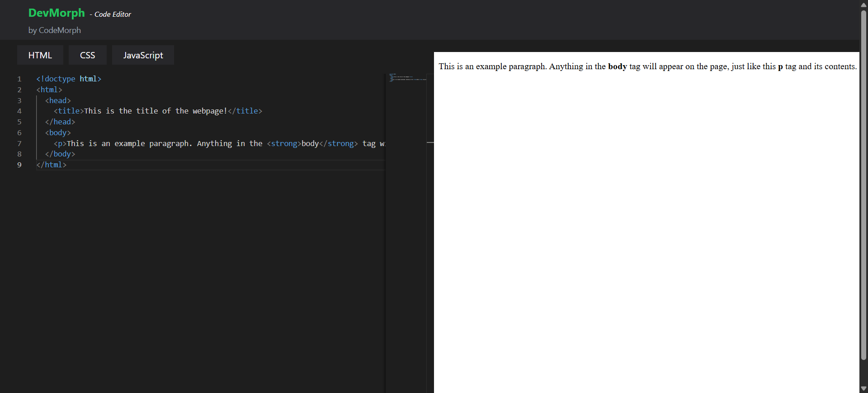Image resolution: width=868 pixels, height=393 pixels.
Task: Click the "by CodeMorph" byline
Action: [x=55, y=30]
